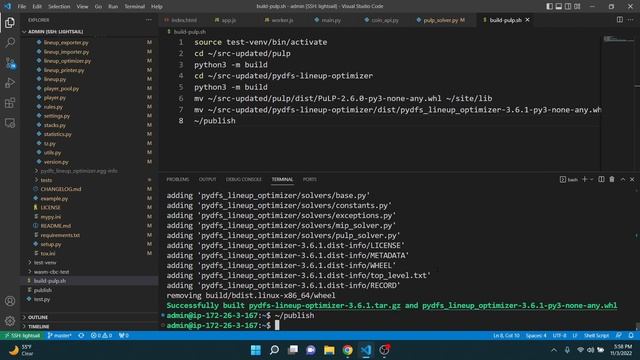Split the terminal panel
The image size is (640, 360).
point(601,179)
